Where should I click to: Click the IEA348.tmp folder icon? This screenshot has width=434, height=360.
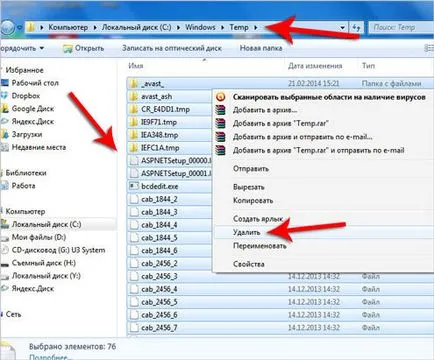[134, 135]
